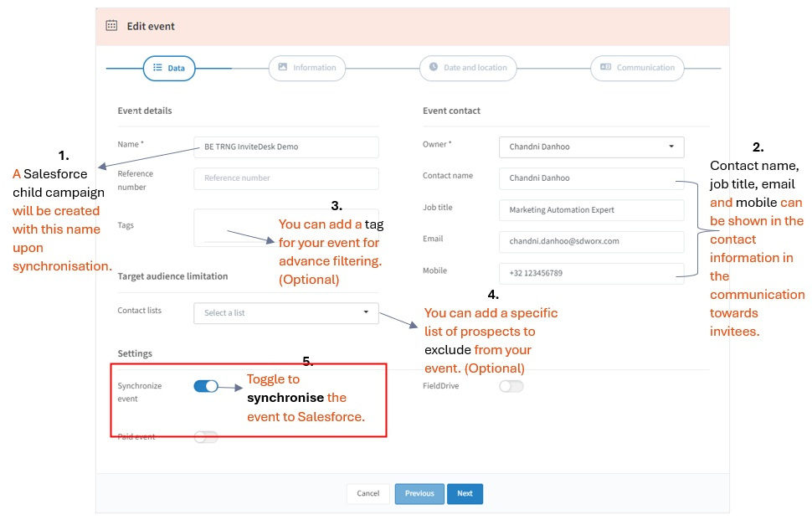Switch to the Information step tab
Screen dimensions: 812x520
(306, 68)
